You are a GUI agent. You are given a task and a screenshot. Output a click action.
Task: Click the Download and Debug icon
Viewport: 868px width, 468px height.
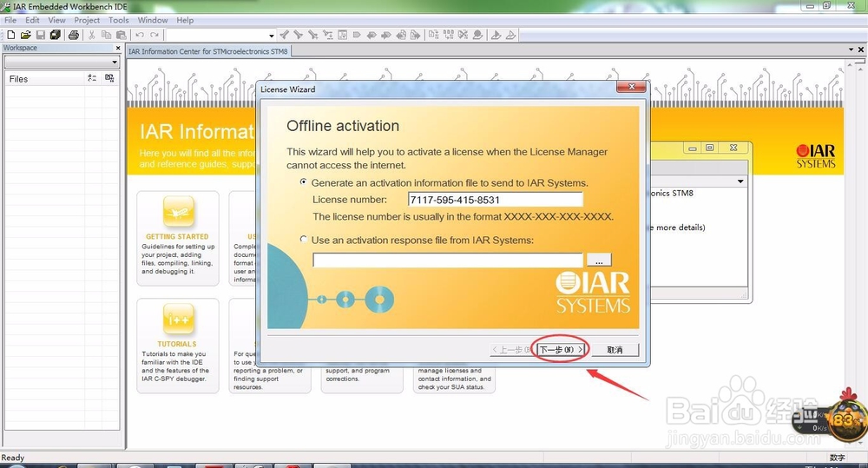point(496,35)
